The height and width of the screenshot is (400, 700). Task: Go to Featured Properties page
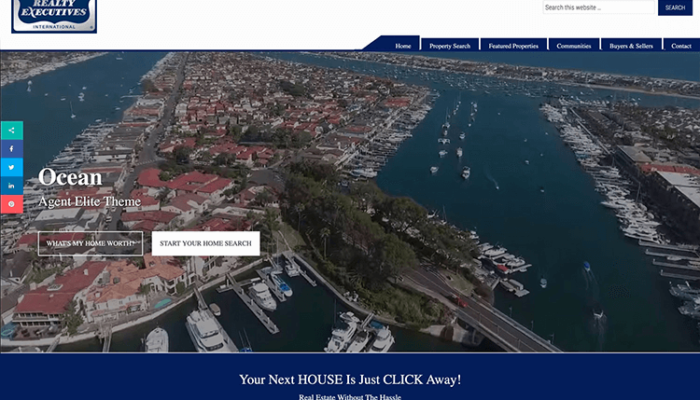(x=513, y=46)
